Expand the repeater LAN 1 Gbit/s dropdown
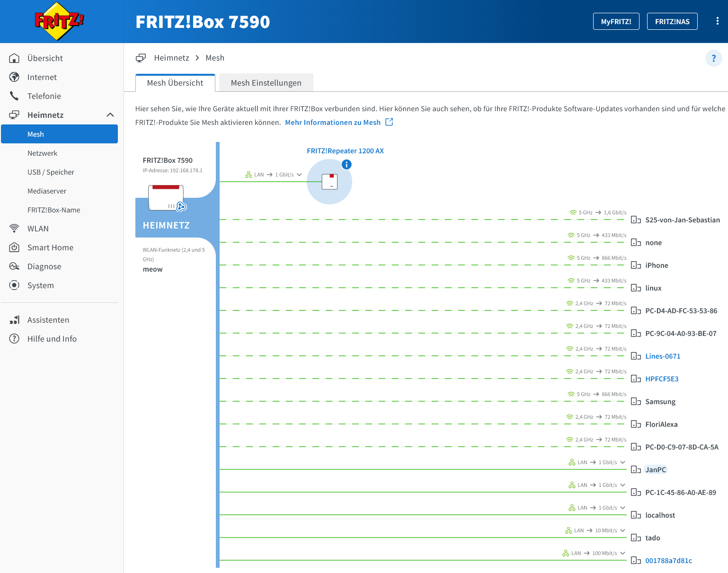The image size is (728, 573). coord(299,175)
